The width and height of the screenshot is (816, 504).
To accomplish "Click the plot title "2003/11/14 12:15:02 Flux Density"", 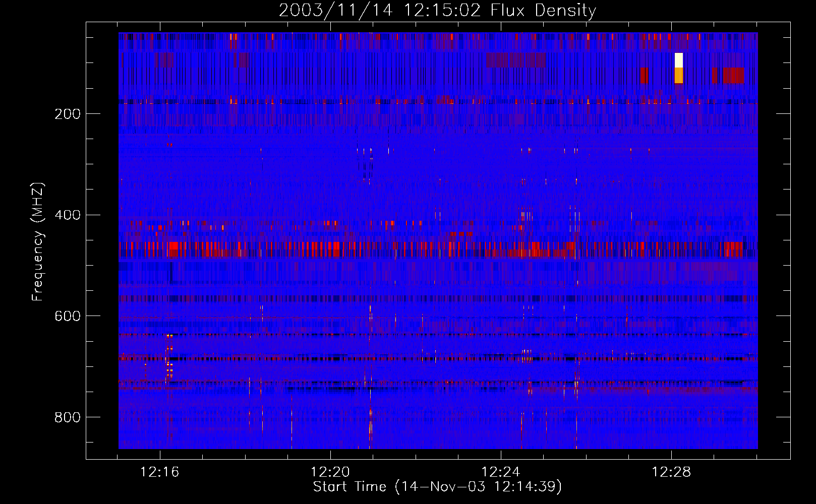I will (438, 11).
